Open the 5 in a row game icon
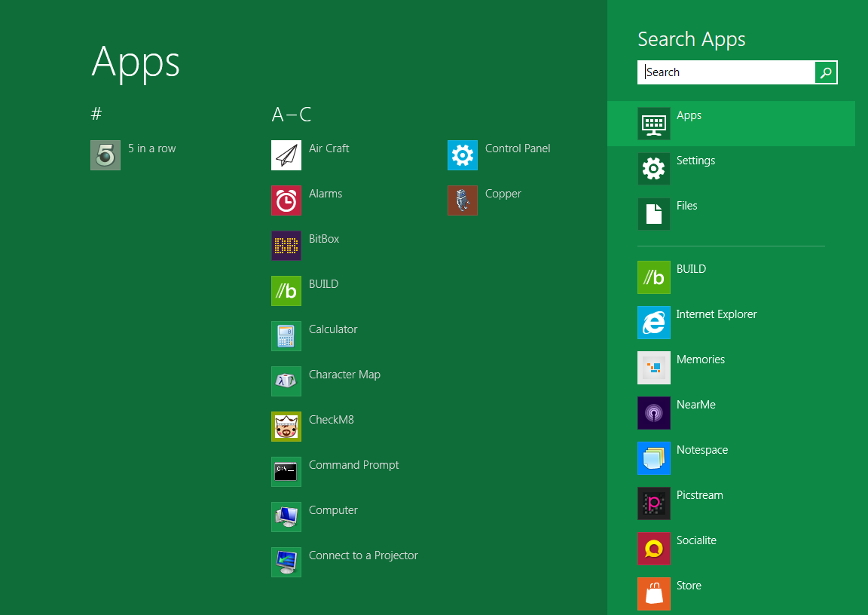The height and width of the screenshot is (615, 868). coord(105,155)
